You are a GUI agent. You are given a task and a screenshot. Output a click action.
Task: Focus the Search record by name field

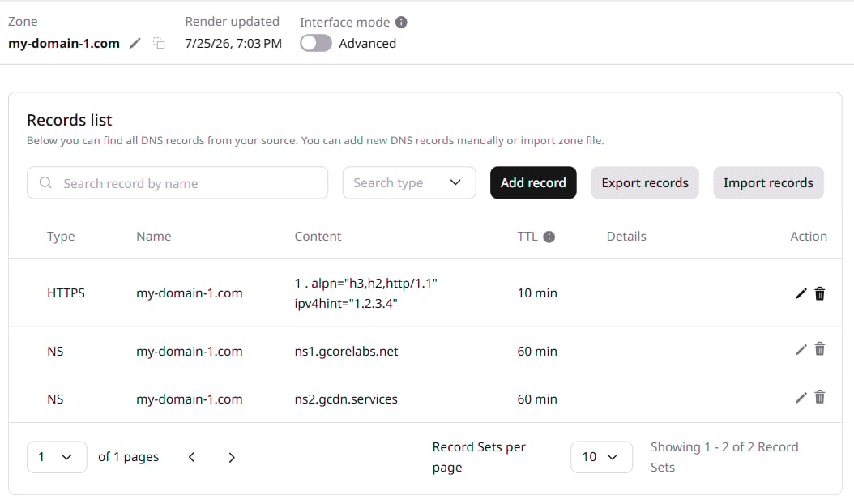click(177, 182)
